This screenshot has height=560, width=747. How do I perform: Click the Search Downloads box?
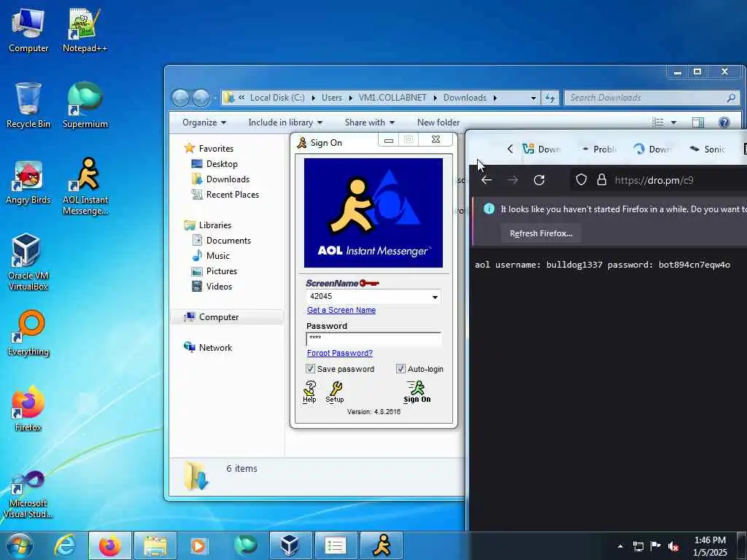click(651, 98)
